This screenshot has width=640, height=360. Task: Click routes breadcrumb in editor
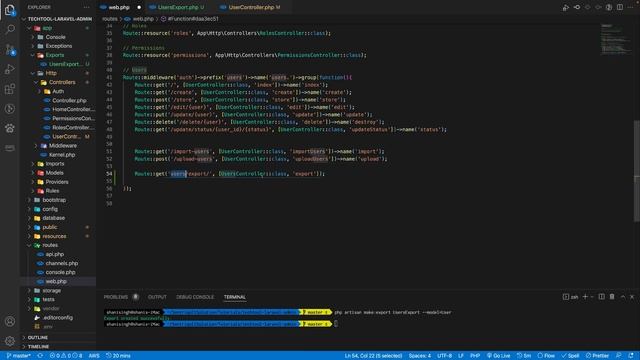(x=109, y=19)
